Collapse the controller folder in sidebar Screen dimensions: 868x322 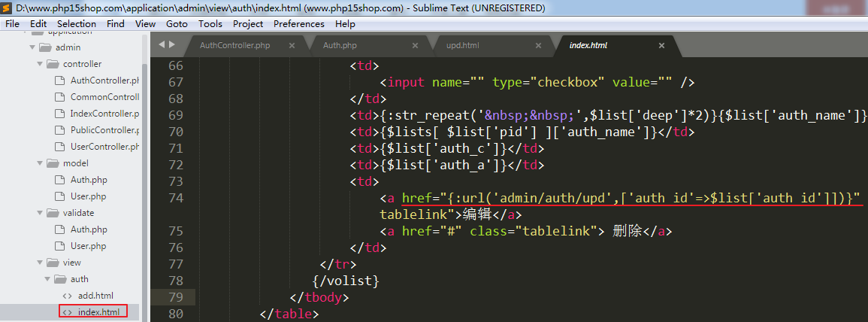tap(40, 64)
